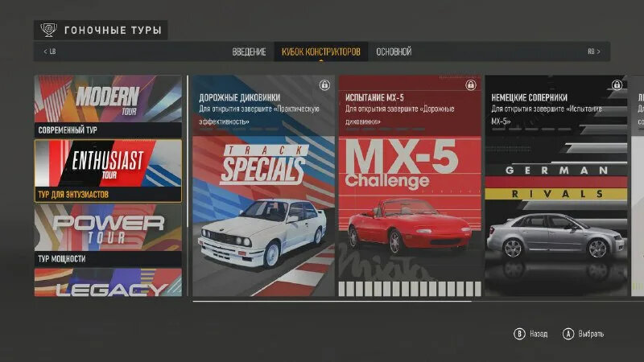Click lock icon on Дорожные диковинки card
The height and width of the screenshot is (362, 644).
[324, 85]
